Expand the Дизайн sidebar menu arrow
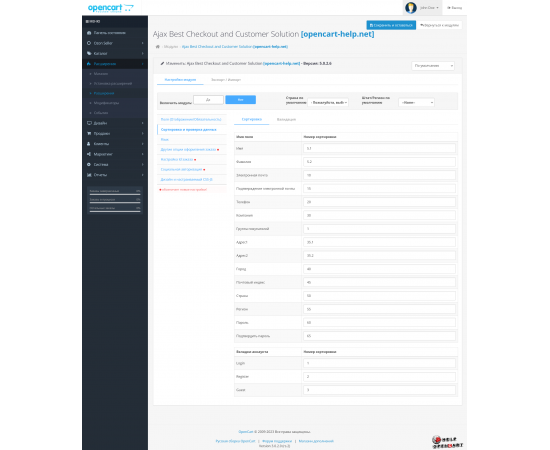Image resolution: width=550 pixels, height=450 pixels. 142,123
